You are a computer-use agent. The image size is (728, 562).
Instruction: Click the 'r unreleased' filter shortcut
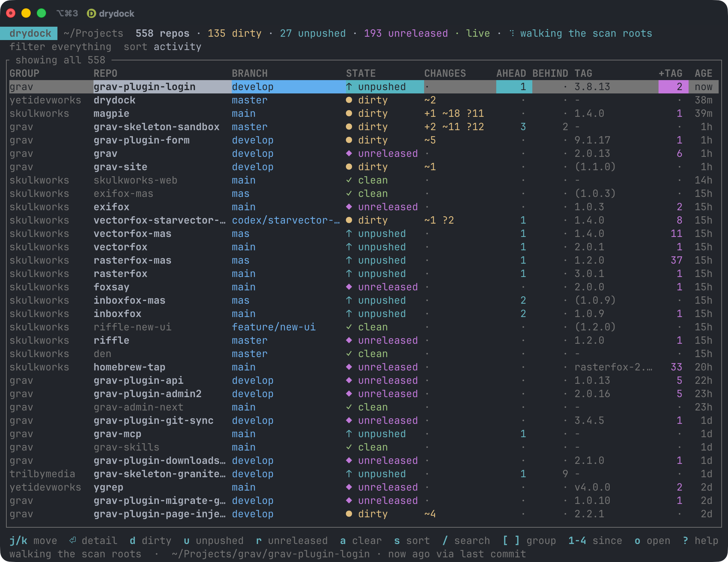(292, 541)
